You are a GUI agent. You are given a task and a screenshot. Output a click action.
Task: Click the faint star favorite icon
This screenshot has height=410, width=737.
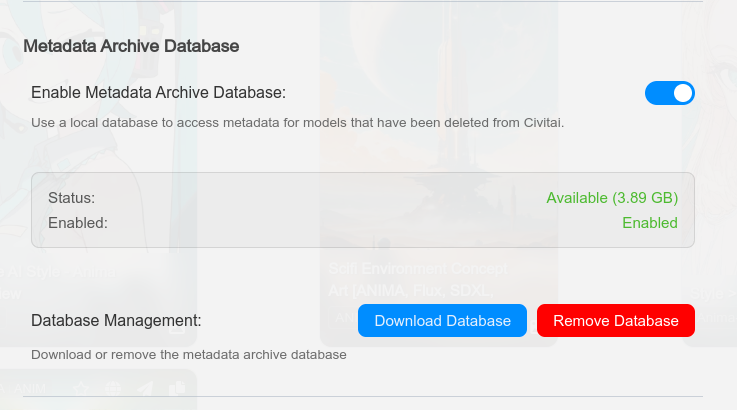point(81,389)
